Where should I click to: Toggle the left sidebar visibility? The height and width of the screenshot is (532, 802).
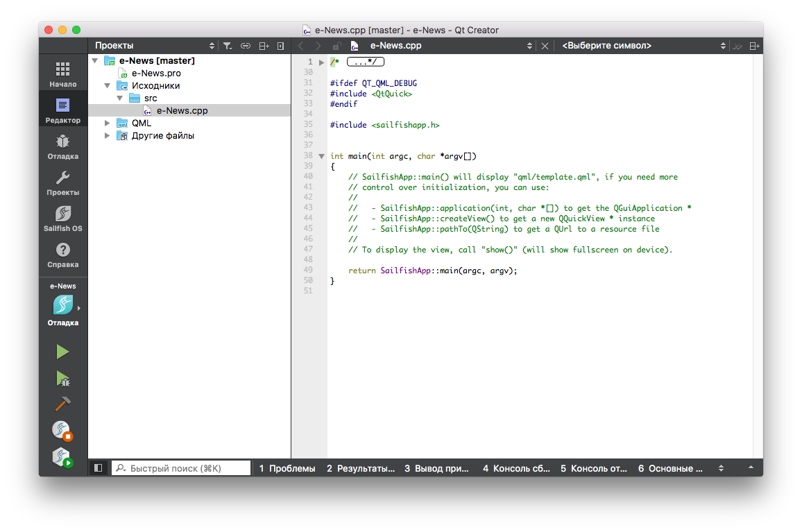tap(99, 467)
